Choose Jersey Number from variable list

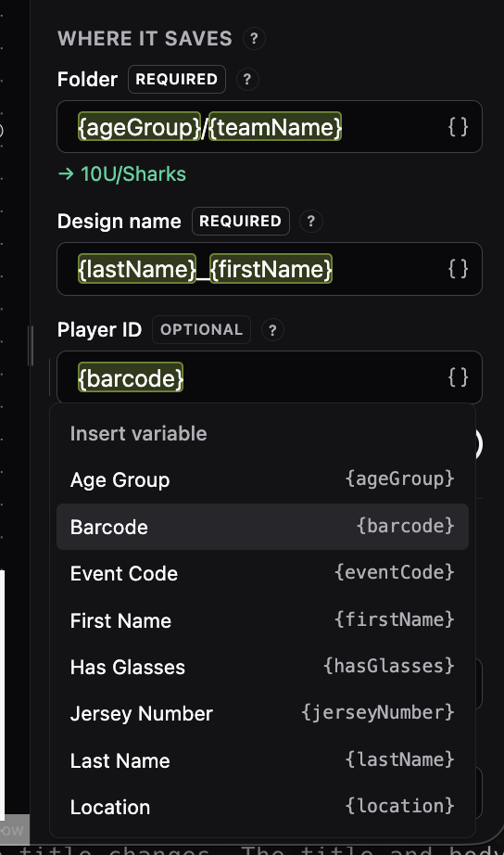point(262,713)
